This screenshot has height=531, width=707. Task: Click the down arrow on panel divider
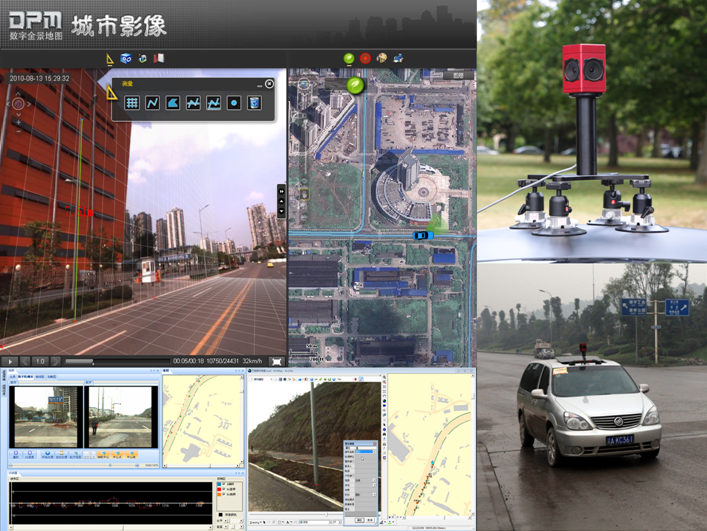pos(282,211)
